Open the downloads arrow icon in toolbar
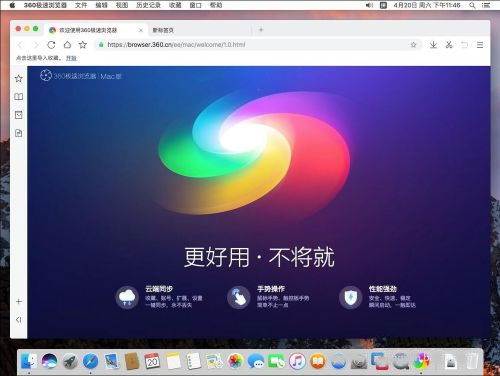Image resolution: width=500 pixels, height=376 pixels. 433,45
